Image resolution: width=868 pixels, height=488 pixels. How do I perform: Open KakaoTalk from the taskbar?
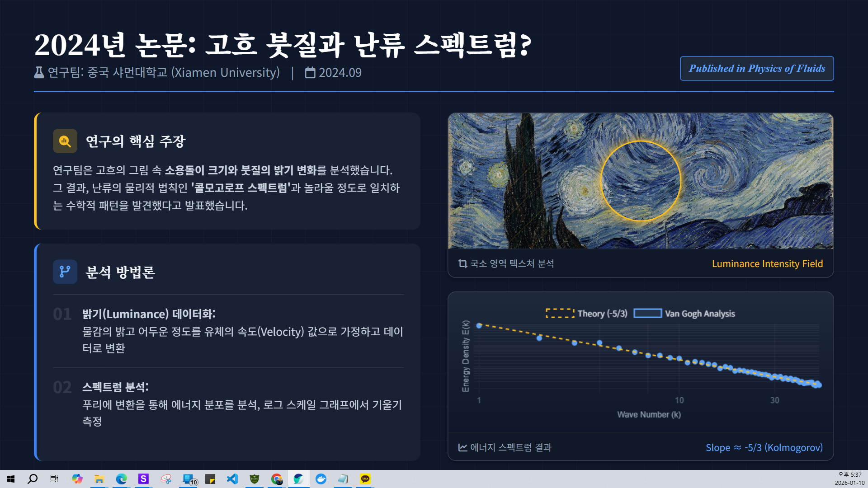point(365,479)
